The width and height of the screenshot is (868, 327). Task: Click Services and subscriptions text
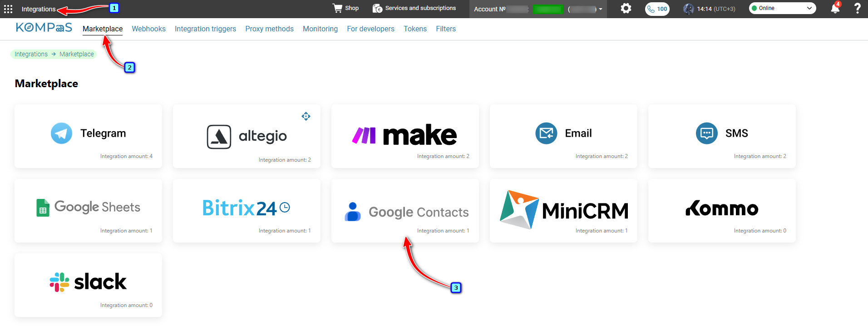tap(420, 8)
